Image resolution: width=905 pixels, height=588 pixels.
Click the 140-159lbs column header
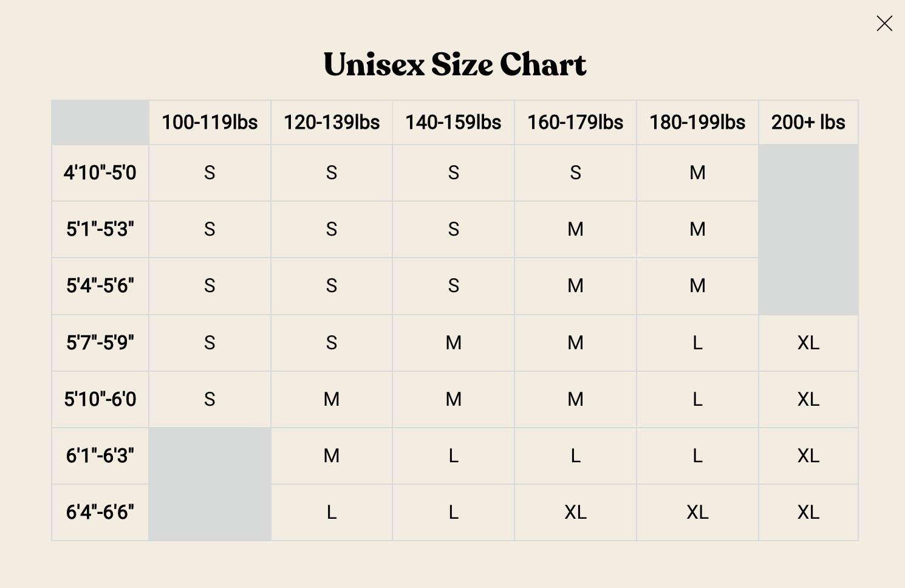453,123
